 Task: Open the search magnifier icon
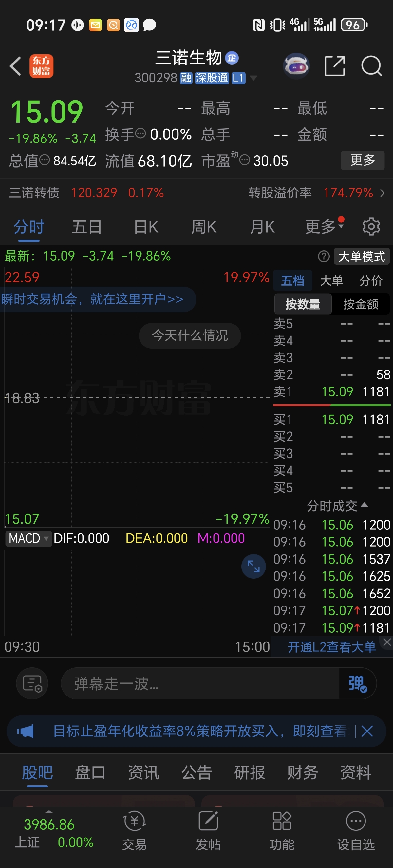tap(371, 66)
